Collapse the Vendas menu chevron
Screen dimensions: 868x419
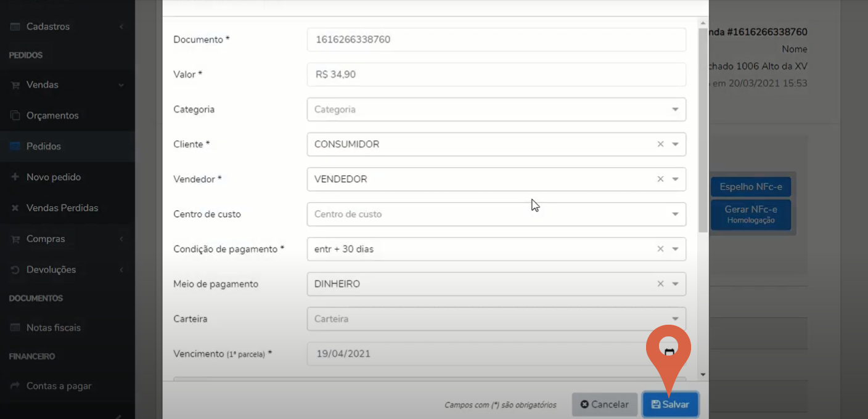click(121, 85)
